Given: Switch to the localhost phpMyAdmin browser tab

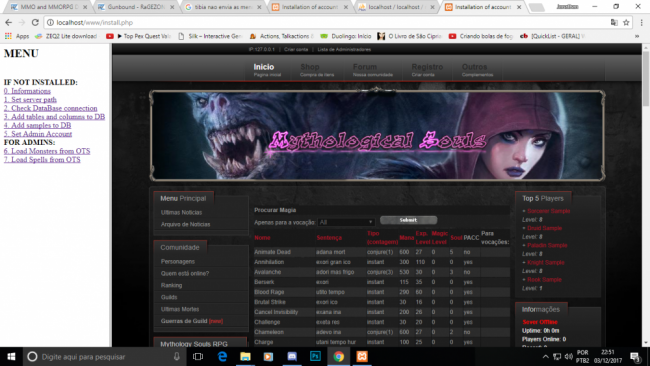Looking at the screenshot, I should 396,7.
